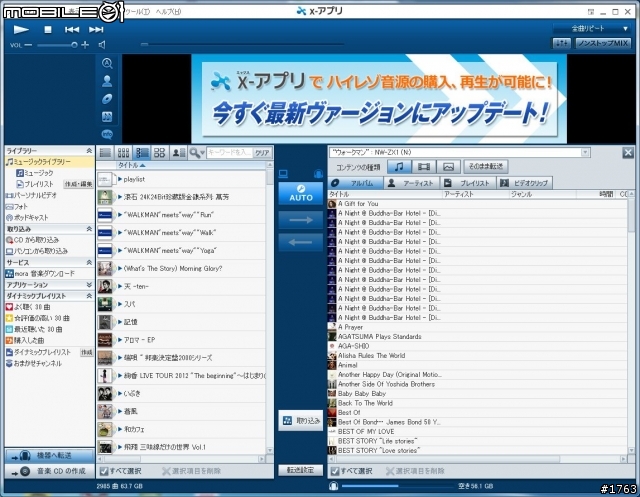Image resolution: width=640 pixels, height=497 pixels.
Task: Expand the アロマ - EP album row
Action: (x=120, y=340)
